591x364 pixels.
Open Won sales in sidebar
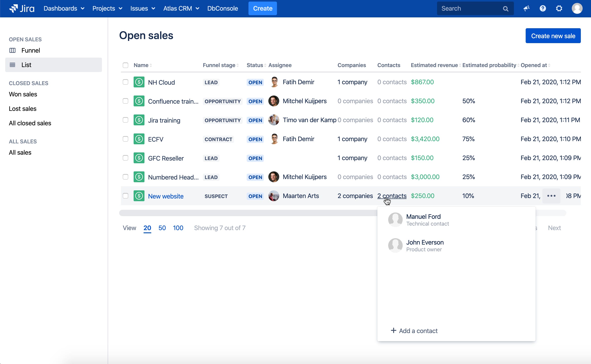point(23,94)
